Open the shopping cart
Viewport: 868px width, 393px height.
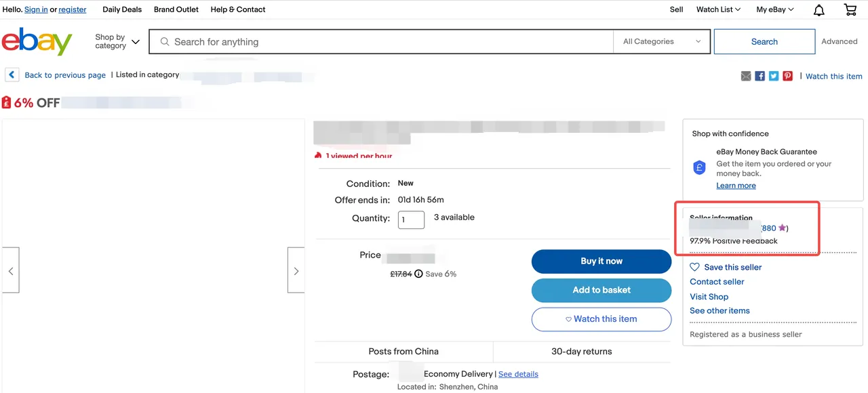850,9
